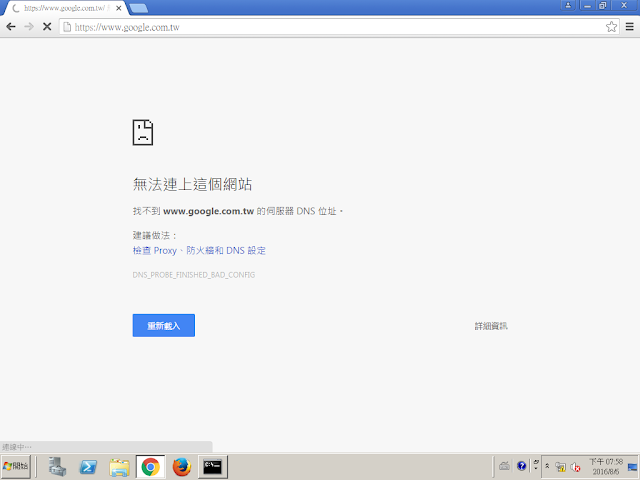Open the taskbar clock showing 下午 07:58
Viewport: 640px width, 480px height.
[x=606, y=467]
